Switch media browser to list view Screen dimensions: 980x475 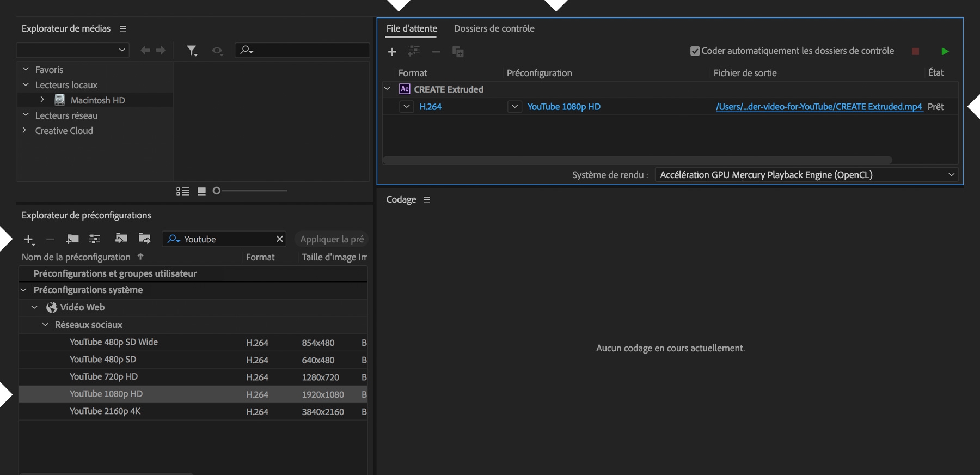182,191
